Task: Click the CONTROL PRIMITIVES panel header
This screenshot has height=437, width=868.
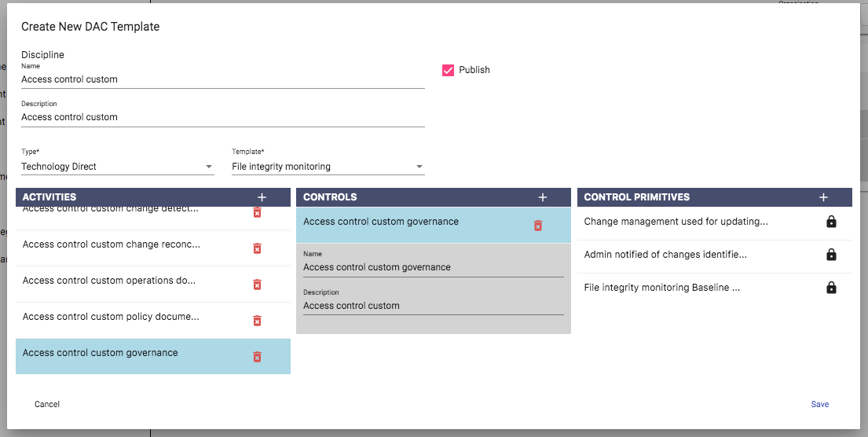Action: click(715, 197)
